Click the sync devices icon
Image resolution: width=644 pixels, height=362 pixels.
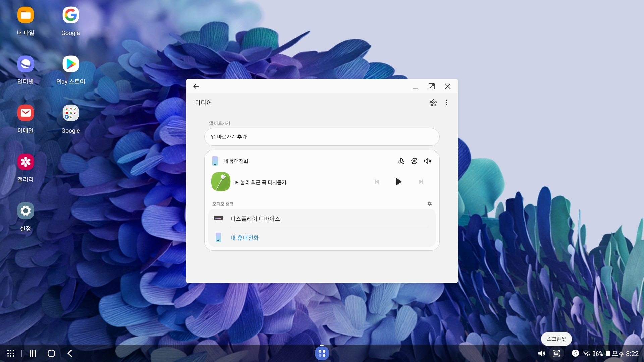(x=414, y=161)
